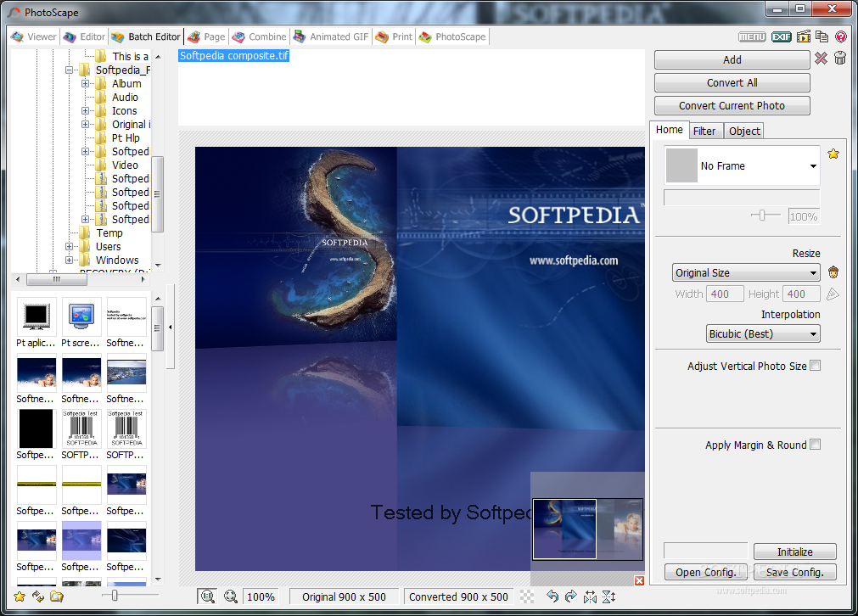Adjust the frame size percentage slider
Screen dimensions: 858x616
762,215
